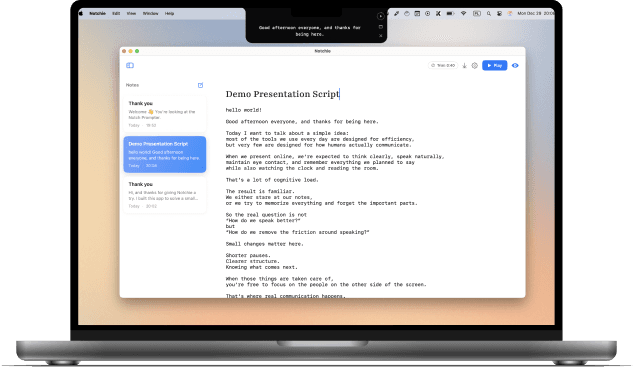The height and width of the screenshot is (367, 633).
Task: Open settings gear in Notchie toolbar
Action: pos(475,65)
